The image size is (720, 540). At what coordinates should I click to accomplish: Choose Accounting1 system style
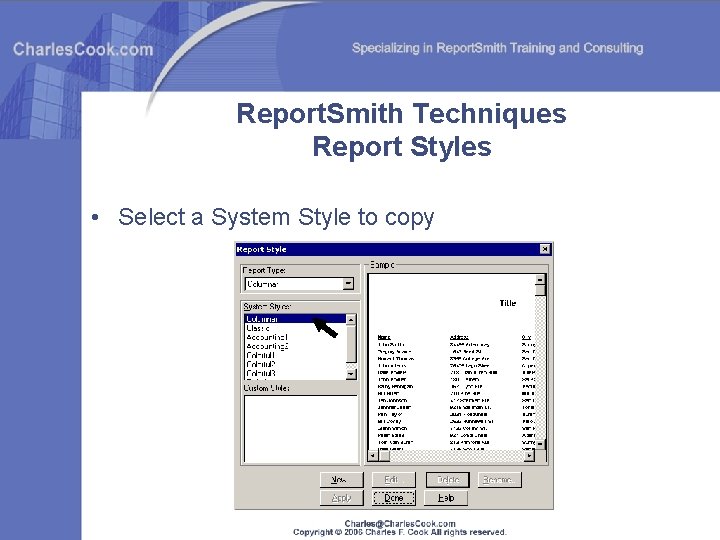point(295,337)
